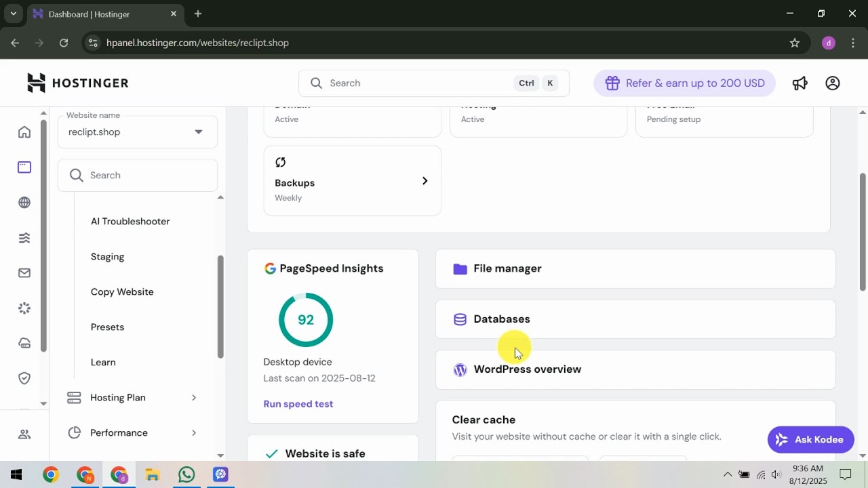Click the "Desktop device" label

click(298, 362)
